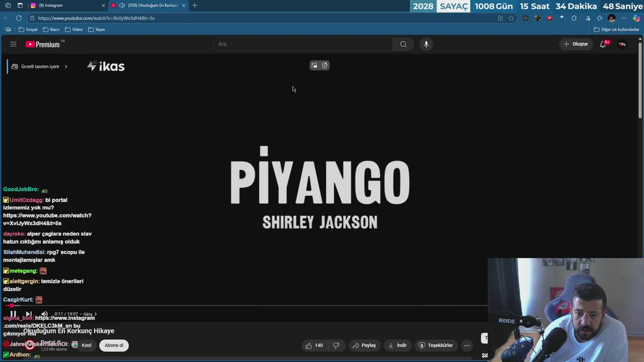Expand the paid promotion notice chevron

tap(66, 66)
